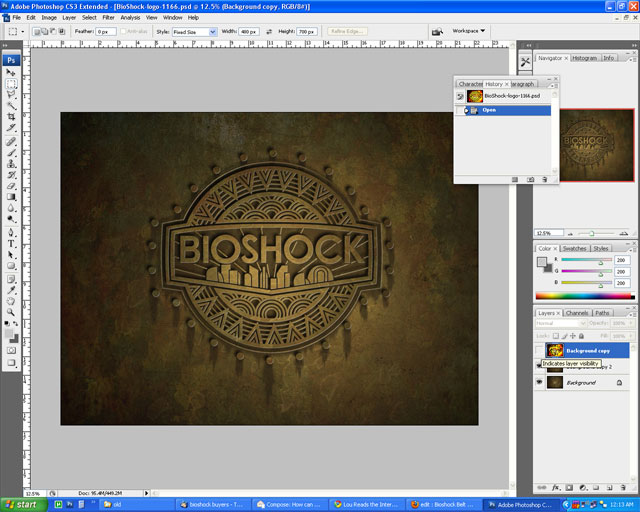Screen dimensions: 640x512
Task: Show the Background copy layer visibility
Action: pyautogui.click(x=539, y=350)
